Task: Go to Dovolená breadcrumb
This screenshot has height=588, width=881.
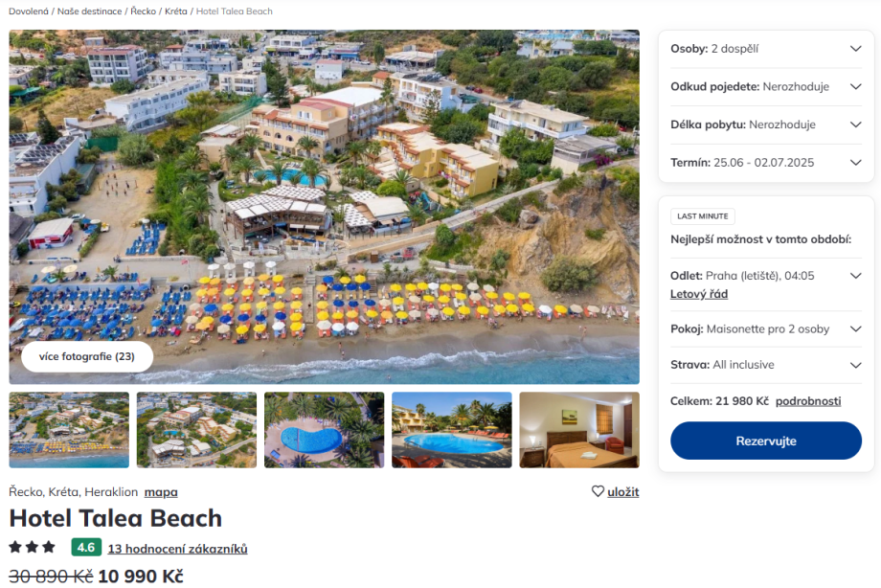Action: pyautogui.click(x=29, y=11)
